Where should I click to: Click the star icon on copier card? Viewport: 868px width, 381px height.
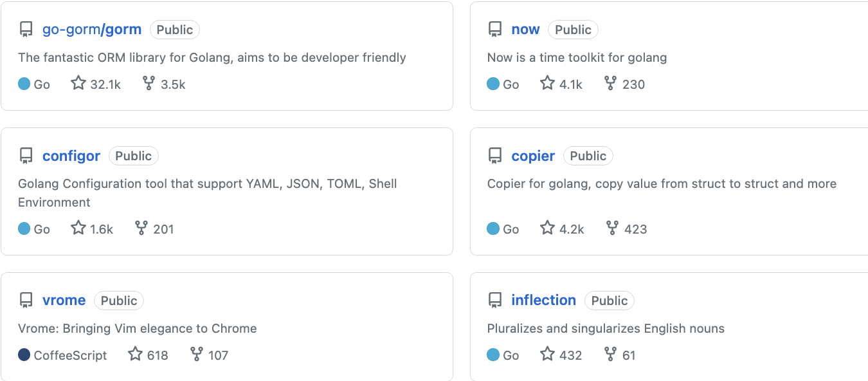[547, 228]
